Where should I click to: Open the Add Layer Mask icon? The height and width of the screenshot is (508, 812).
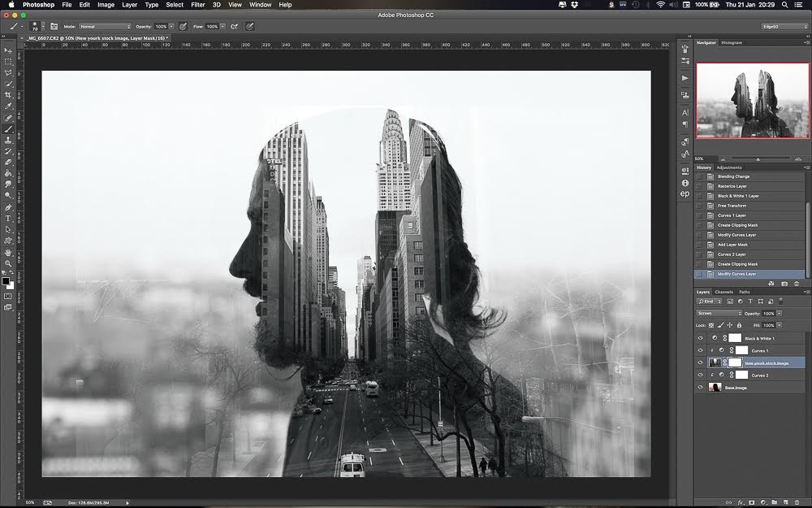click(x=751, y=502)
